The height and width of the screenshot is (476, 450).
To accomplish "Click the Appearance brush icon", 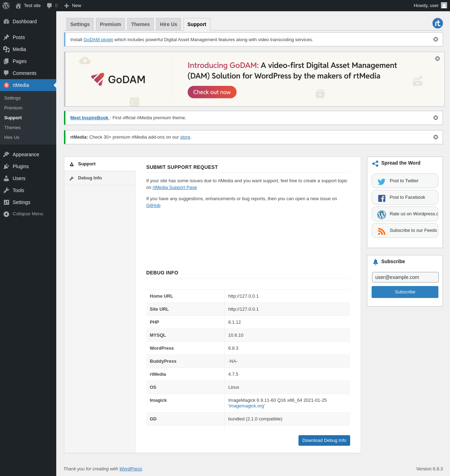I will point(6,154).
